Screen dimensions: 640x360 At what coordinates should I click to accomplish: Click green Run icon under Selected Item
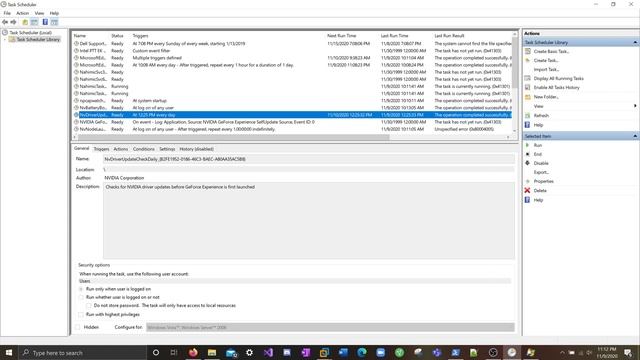click(x=527, y=145)
